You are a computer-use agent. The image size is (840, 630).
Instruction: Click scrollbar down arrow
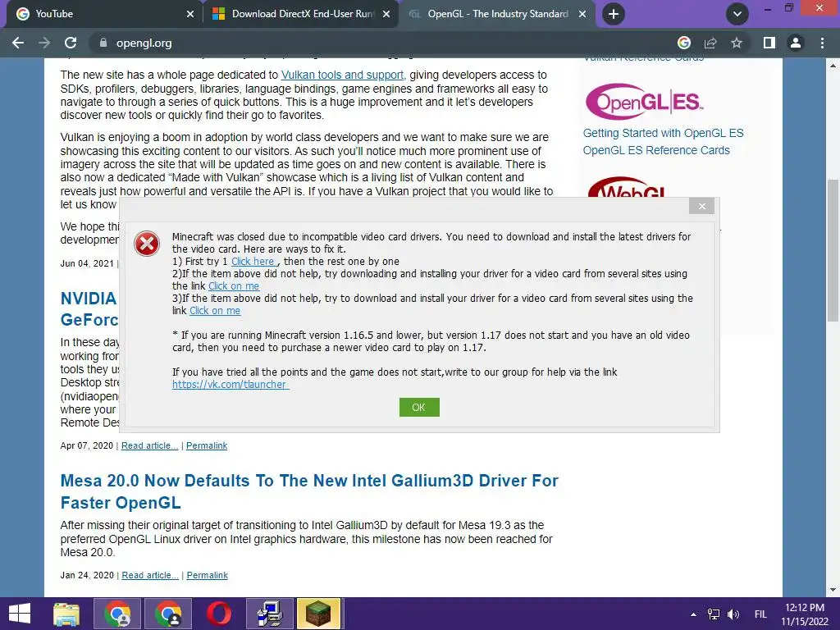(x=833, y=591)
